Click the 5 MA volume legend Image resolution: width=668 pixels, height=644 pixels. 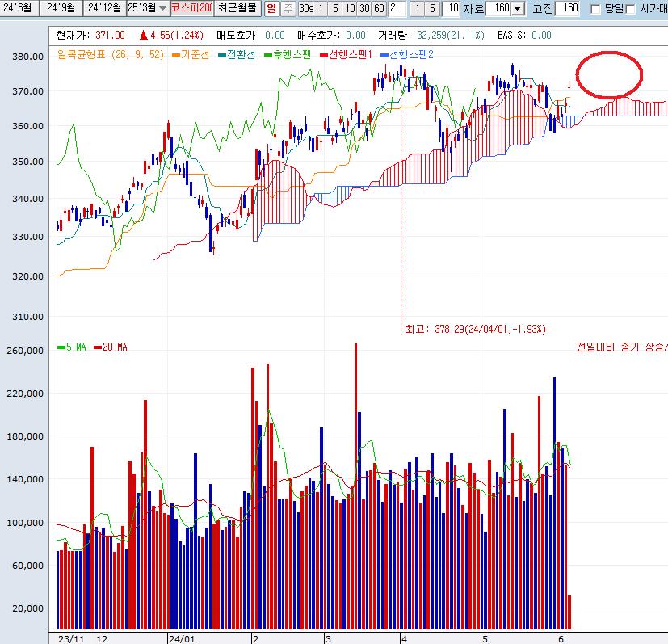click(x=71, y=347)
